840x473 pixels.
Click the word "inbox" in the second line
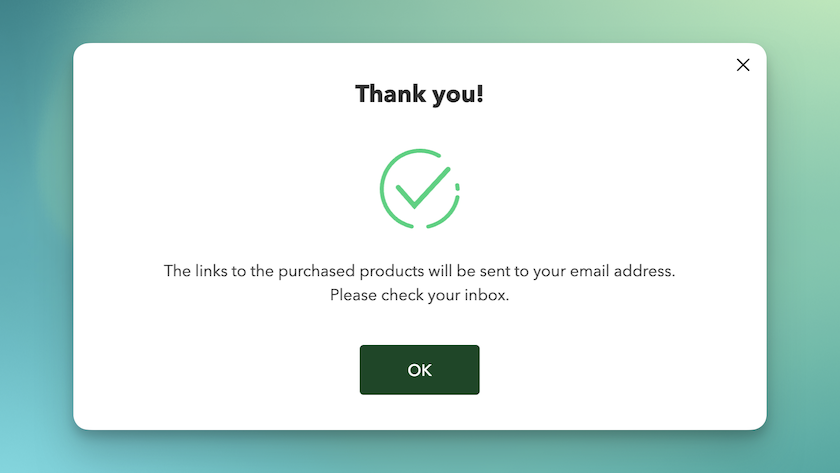point(485,295)
